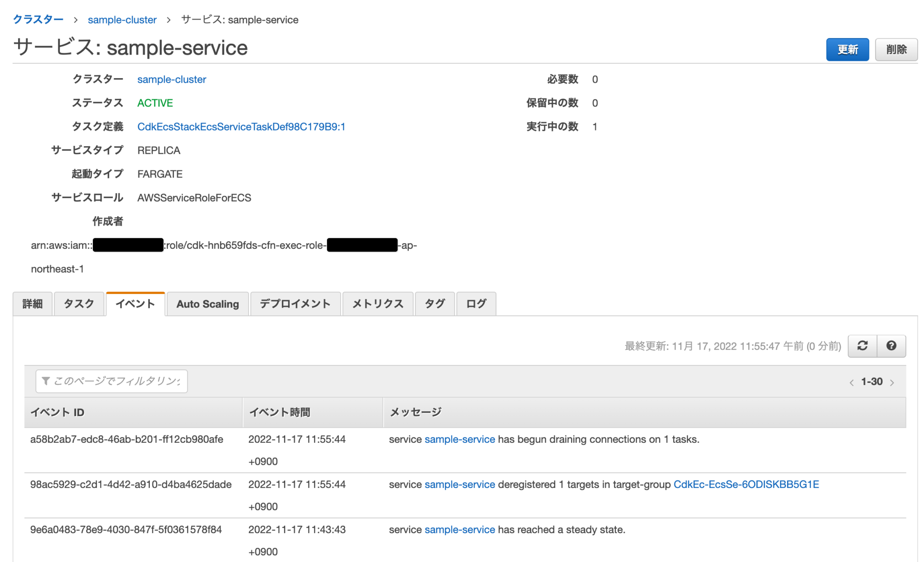Open sample-service link in event message
Screen dimensions: 924x562
(x=459, y=439)
